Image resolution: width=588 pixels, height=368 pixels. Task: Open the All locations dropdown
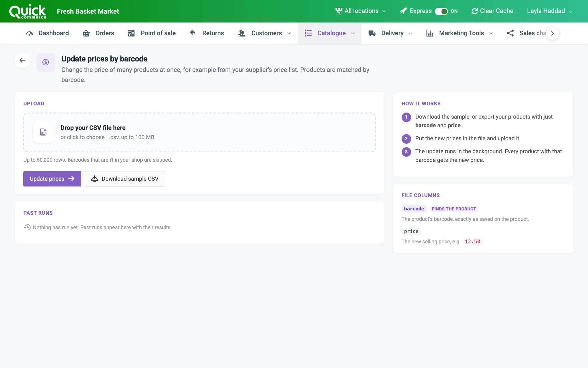click(x=361, y=11)
